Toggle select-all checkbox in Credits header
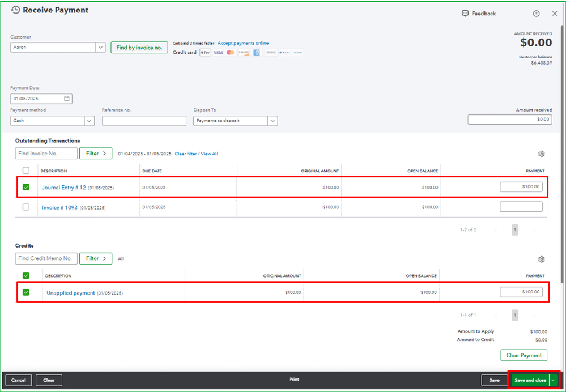This screenshot has height=392, width=566. point(26,276)
